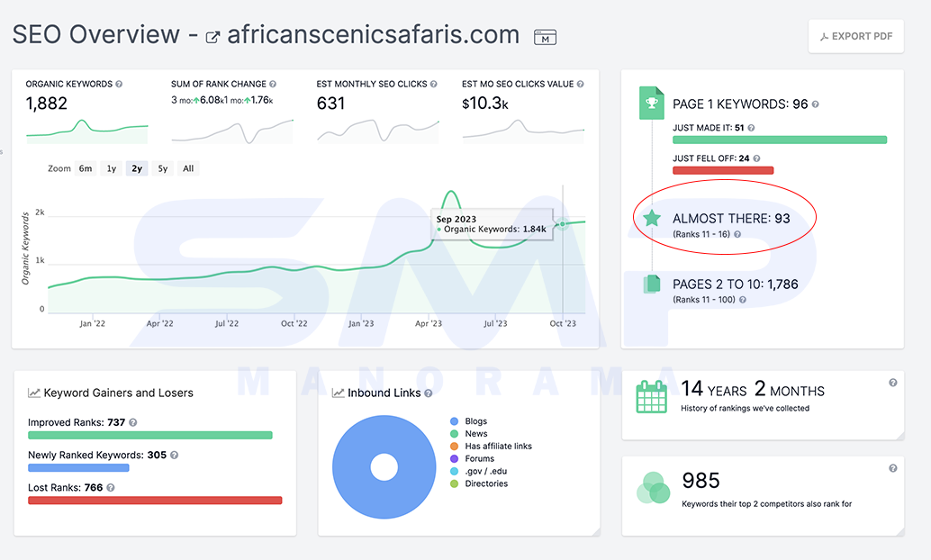Switch chart zoom to 1y
Viewport: 931px width, 560px height.
(x=112, y=168)
